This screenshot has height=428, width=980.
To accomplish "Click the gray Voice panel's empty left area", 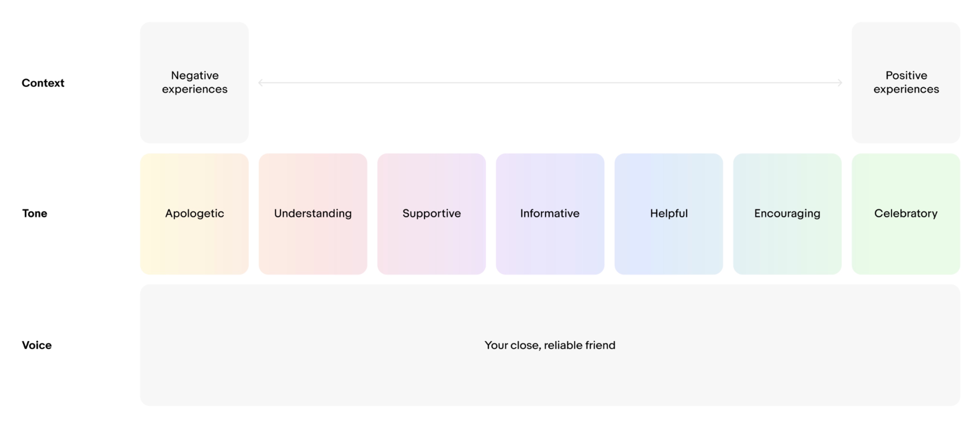I will tap(266, 345).
